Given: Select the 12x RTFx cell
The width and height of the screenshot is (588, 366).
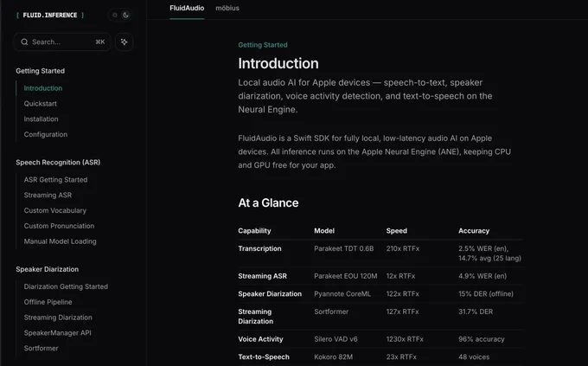Looking at the screenshot, I should tap(401, 276).
